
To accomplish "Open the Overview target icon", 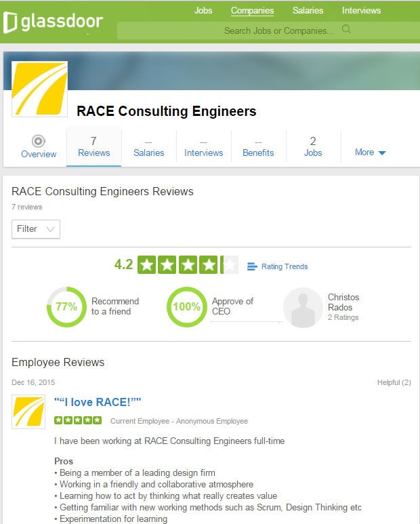I will [39, 141].
